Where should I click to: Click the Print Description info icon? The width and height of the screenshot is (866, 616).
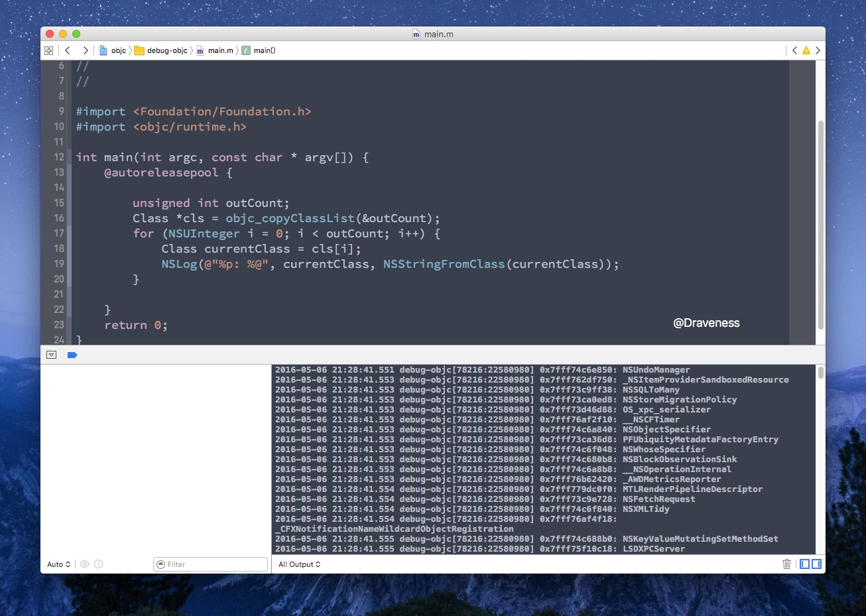point(99,564)
